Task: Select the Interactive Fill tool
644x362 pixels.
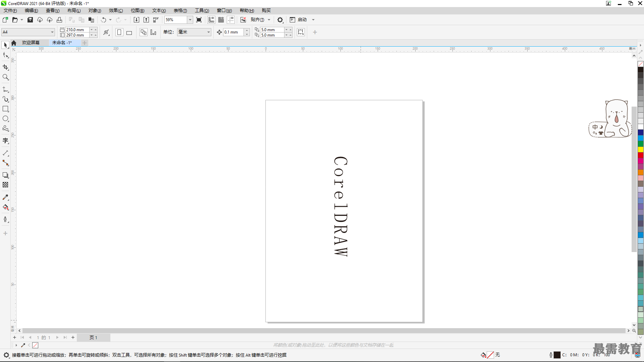Action: 5,207
